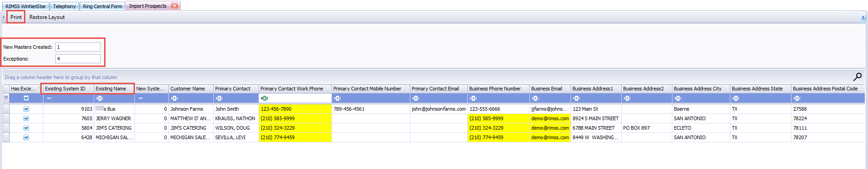Open filter operator icon for Business Address1

point(576,98)
